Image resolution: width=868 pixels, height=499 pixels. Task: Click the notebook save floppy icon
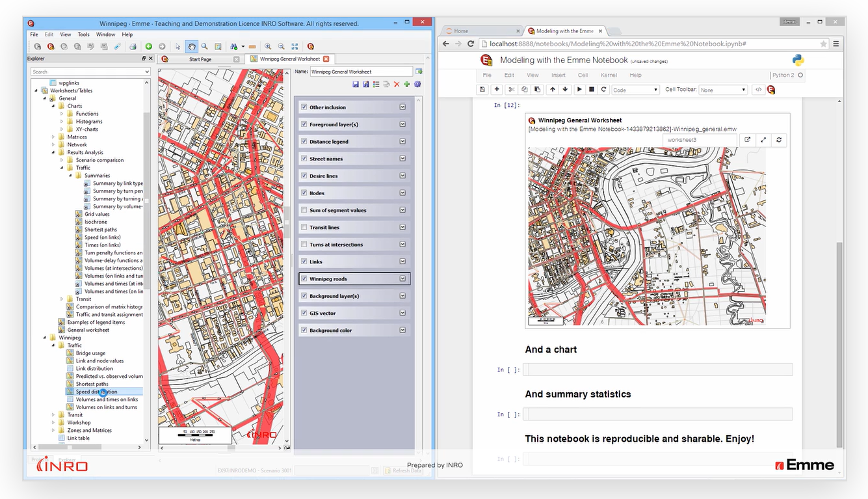[482, 90]
